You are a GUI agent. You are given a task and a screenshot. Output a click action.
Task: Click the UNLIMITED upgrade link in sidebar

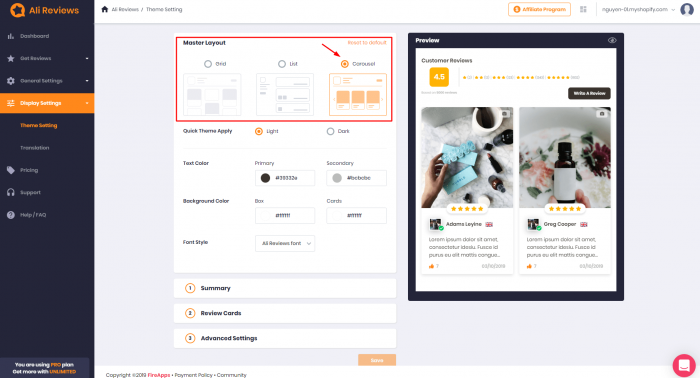point(62,372)
